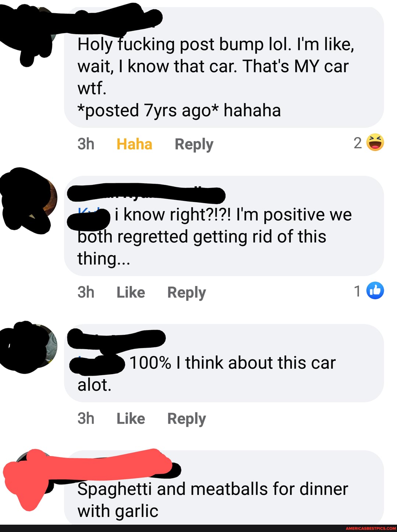Open third commenter's redacted profile picture

[x=29, y=347]
